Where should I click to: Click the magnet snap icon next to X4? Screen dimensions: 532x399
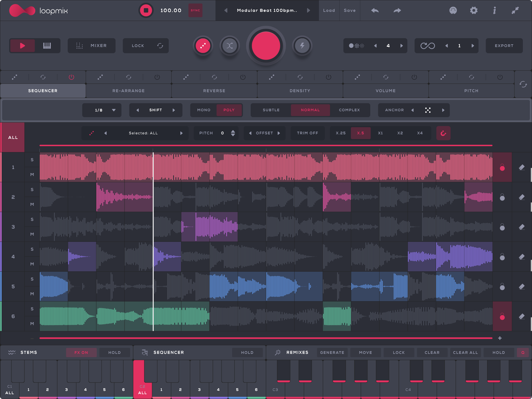(443, 133)
